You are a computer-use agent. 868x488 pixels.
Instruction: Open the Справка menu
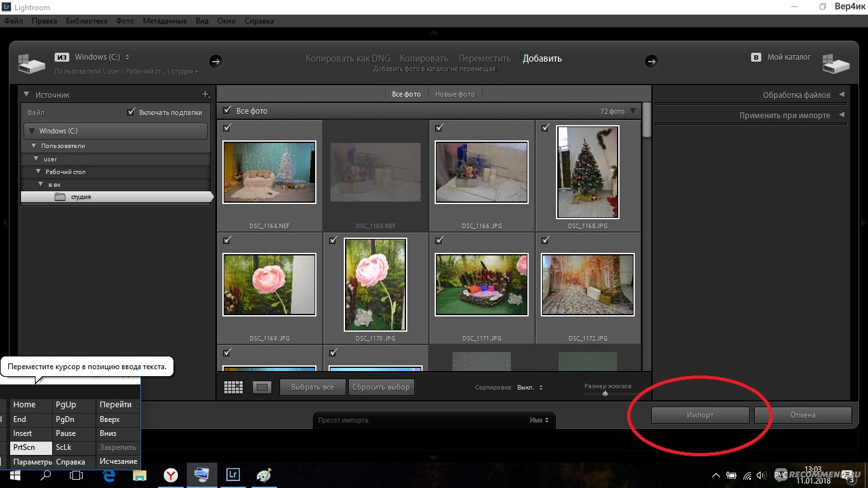point(259,21)
